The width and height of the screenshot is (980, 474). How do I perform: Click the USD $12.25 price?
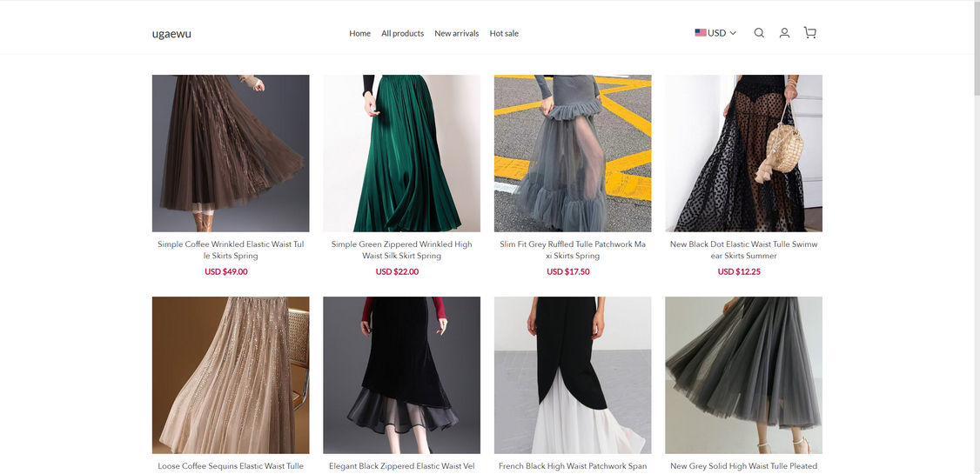pyautogui.click(x=739, y=271)
